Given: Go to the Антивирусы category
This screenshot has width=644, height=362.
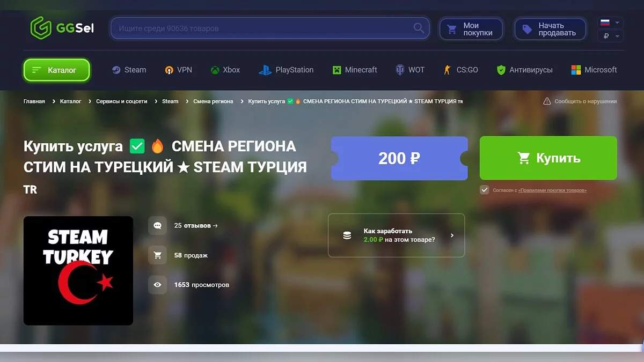Looking at the screenshot, I should [524, 70].
